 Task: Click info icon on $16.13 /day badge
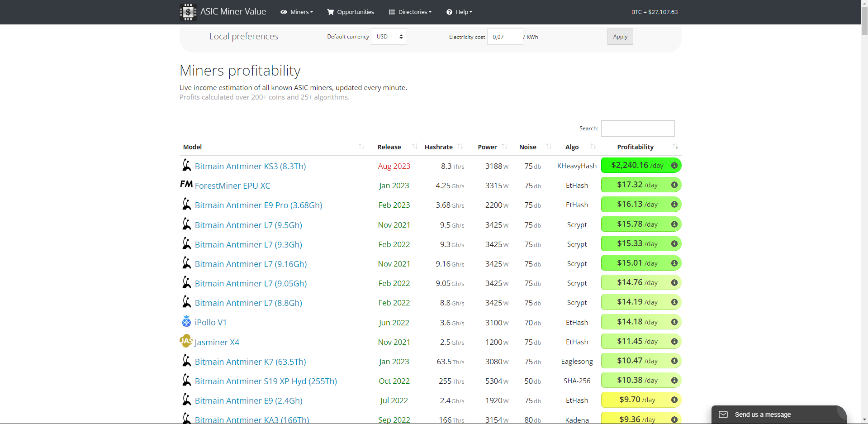674,205
